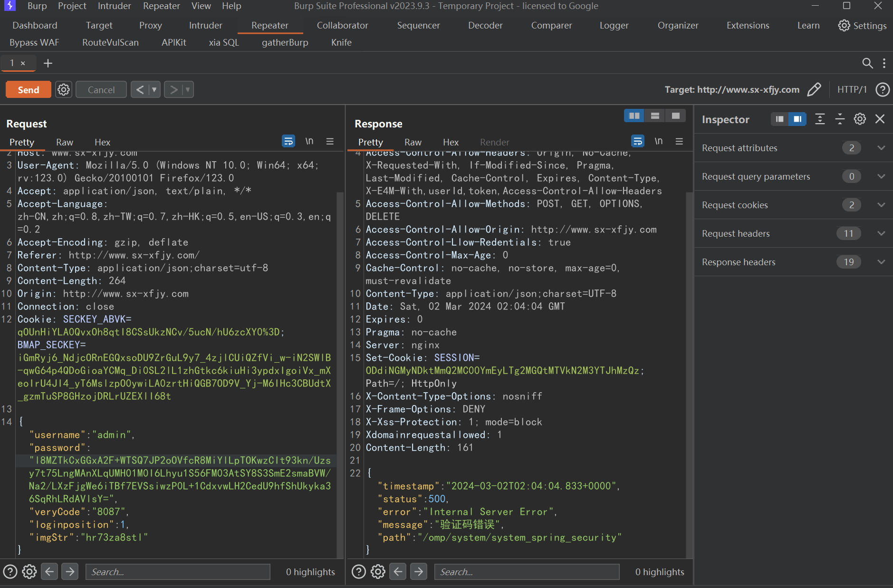
Task: Click request pane vertical scrollbar
Action: click(x=340, y=375)
